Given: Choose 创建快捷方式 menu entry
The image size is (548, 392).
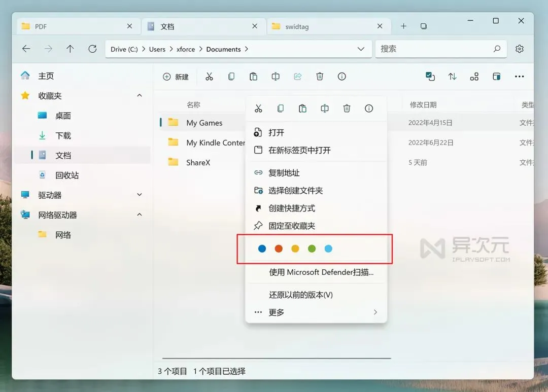Looking at the screenshot, I should pyautogui.click(x=316, y=208).
